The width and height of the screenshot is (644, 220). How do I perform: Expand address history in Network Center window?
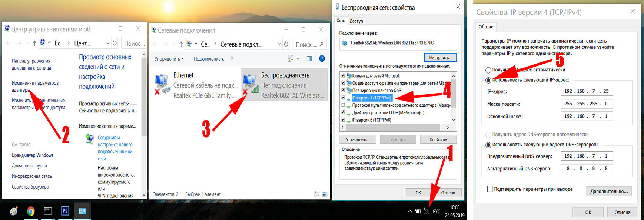coord(108,43)
